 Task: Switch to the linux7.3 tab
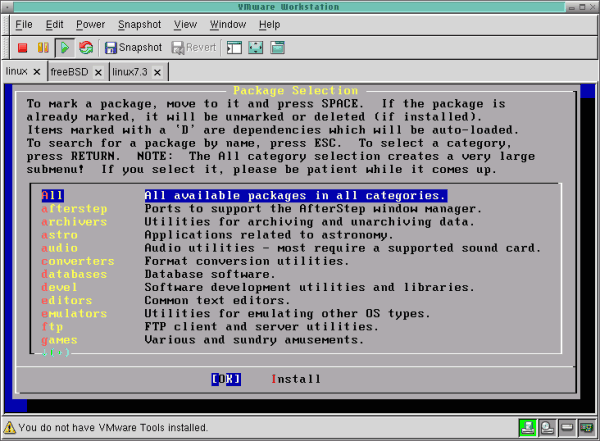click(130, 72)
